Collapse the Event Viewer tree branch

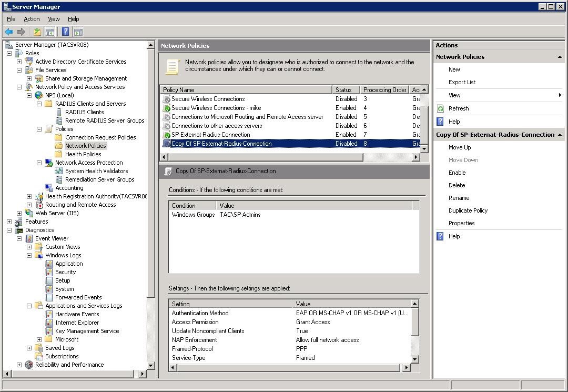click(19, 238)
